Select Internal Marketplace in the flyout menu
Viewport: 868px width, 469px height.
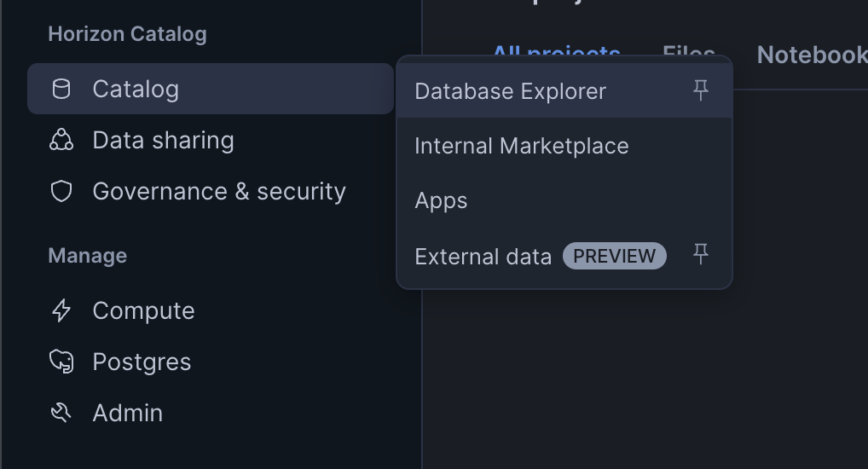pos(521,146)
